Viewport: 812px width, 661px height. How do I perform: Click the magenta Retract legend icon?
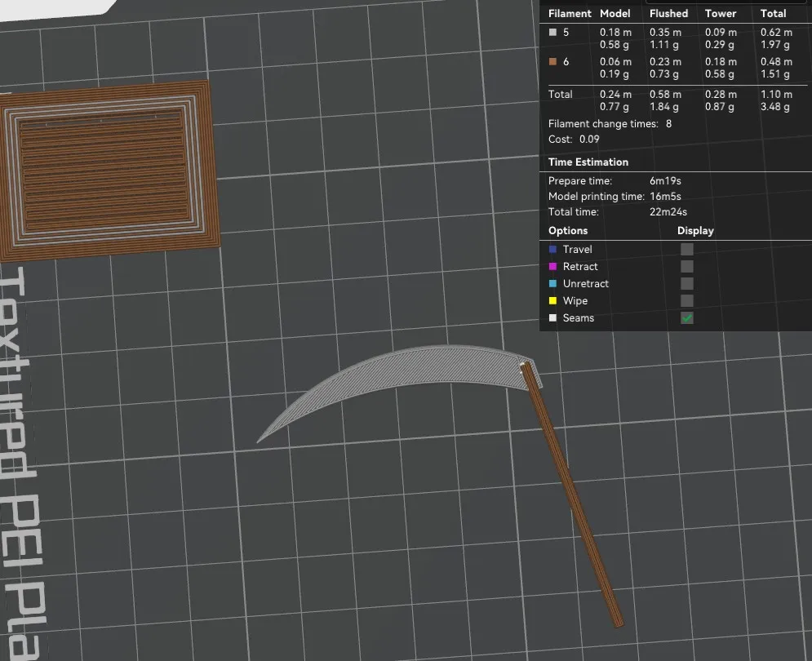(553, 267)
